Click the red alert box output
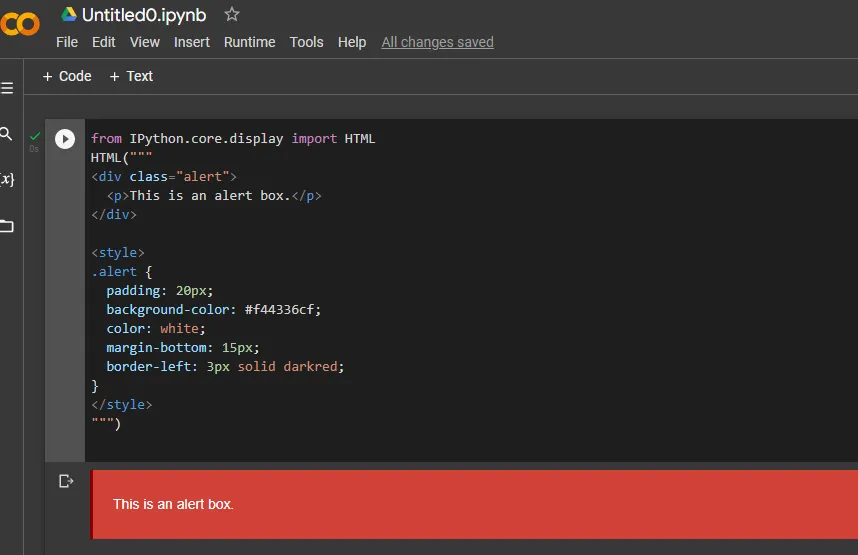The image size is (858, 555). pos(474,504)
